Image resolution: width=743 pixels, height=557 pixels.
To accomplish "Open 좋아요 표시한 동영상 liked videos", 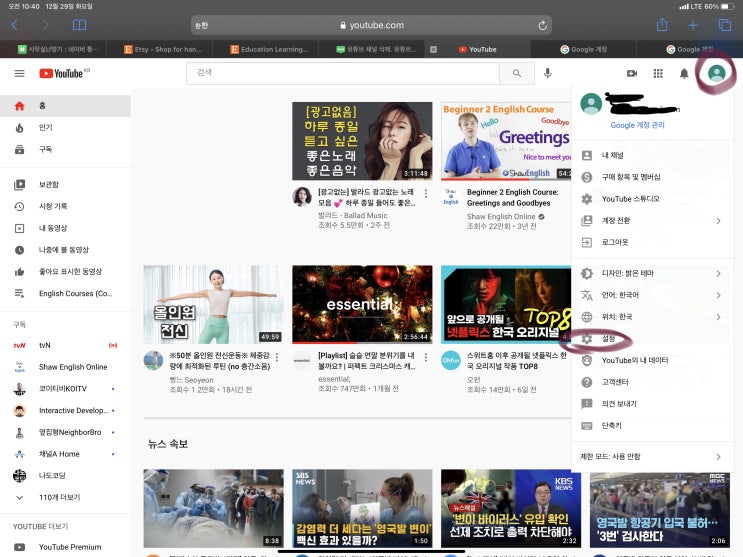I will 65,272.
